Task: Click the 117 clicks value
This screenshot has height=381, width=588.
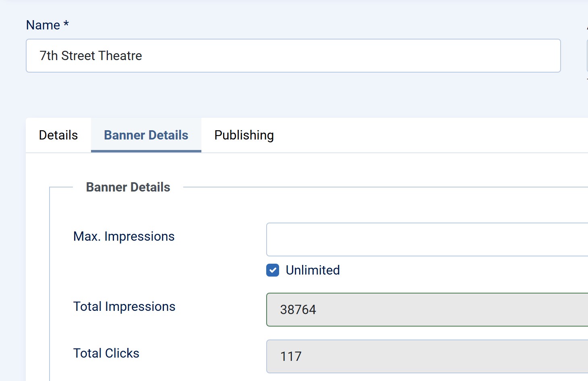Action: [291, 356]
